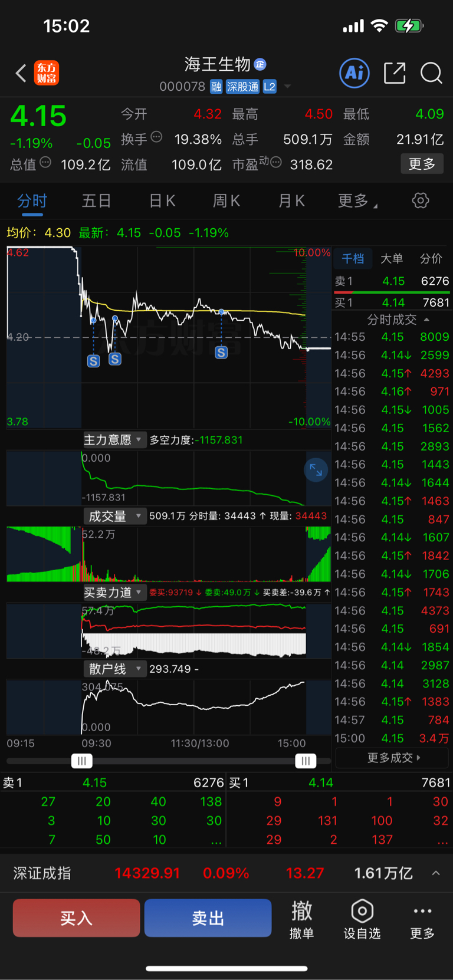Tap the verified badge beside 海王生物
This screenshot has width=453, height=980.
click(x=260, y=64)
